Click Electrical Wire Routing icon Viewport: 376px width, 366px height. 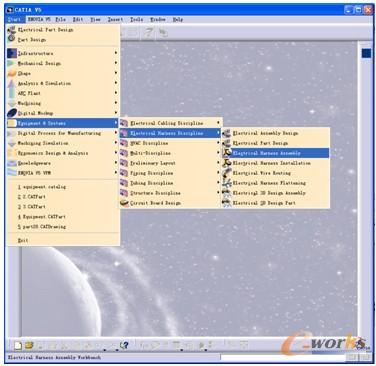click(x=227, y=173)
